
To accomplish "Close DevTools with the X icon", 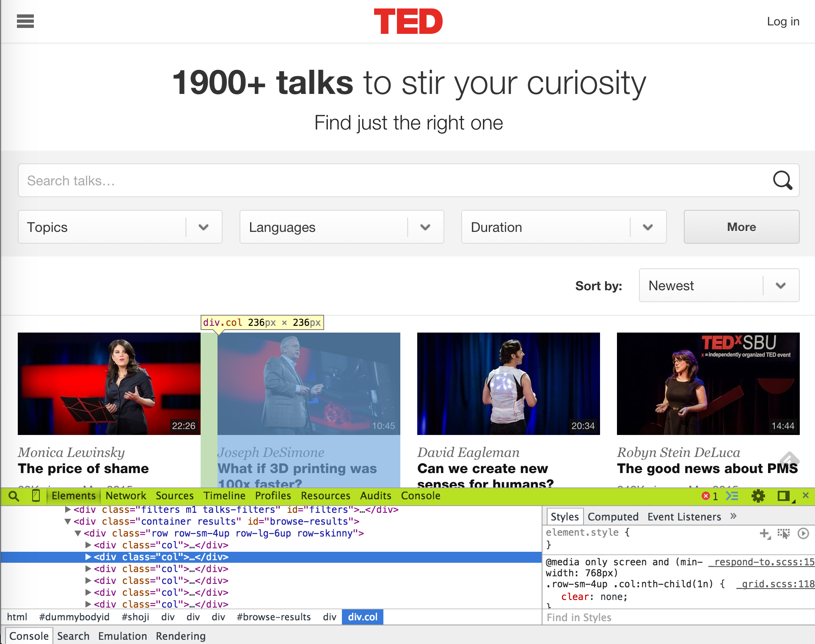I will point(806,495).
